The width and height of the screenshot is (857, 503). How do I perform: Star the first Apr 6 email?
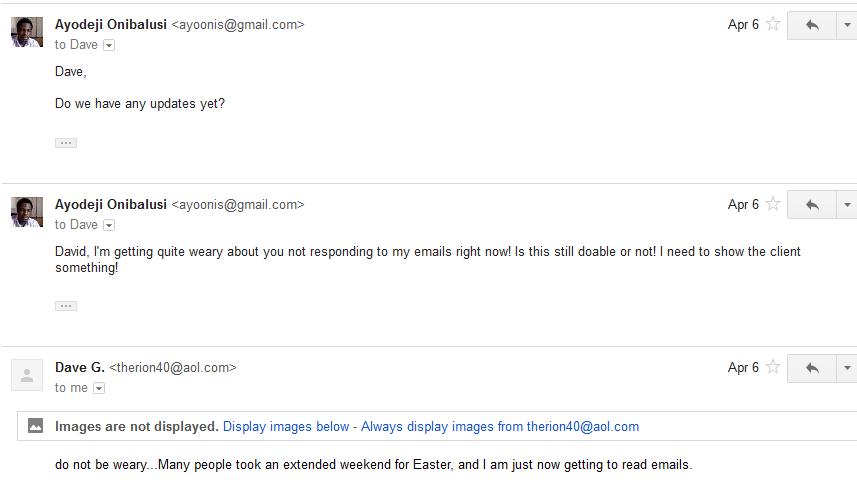(773, 24)
